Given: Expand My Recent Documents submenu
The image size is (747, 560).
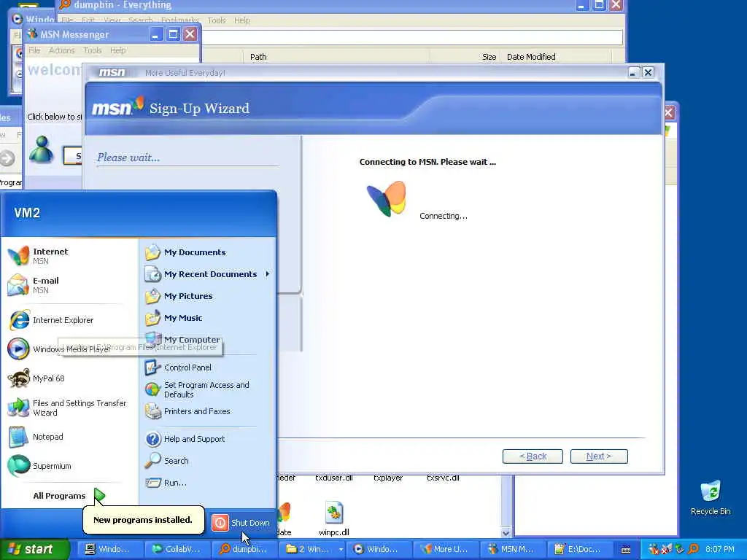Looking at the screenshot, I should 207,274.
